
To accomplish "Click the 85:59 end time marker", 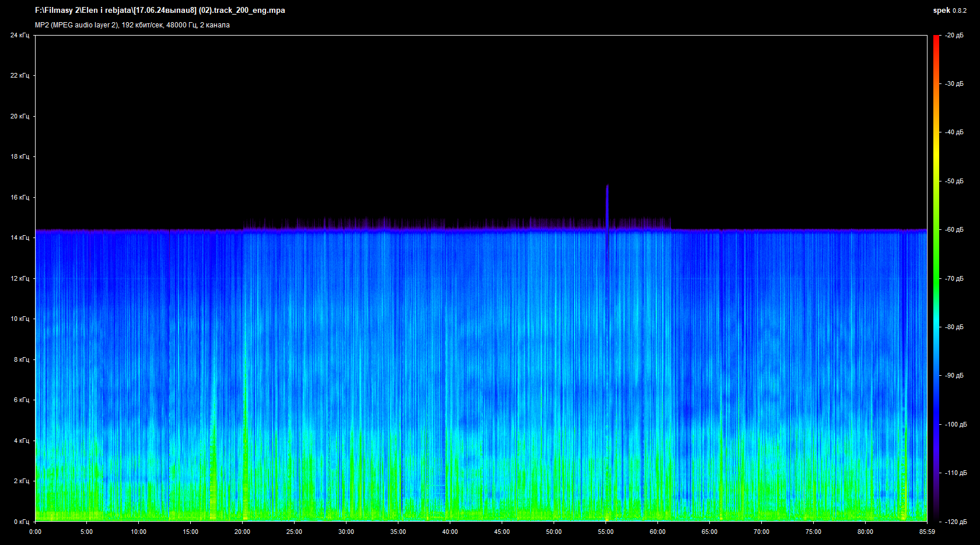I will click(927, 532).
